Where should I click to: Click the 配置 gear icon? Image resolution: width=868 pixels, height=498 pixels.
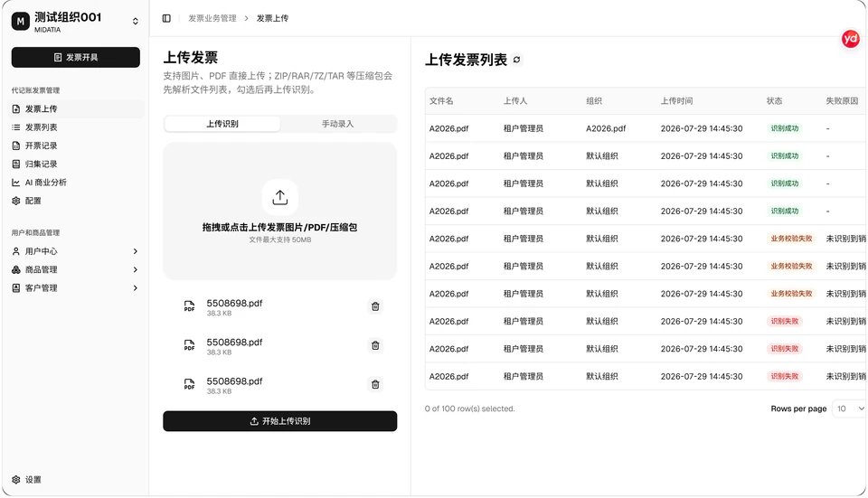pos(16,201)
